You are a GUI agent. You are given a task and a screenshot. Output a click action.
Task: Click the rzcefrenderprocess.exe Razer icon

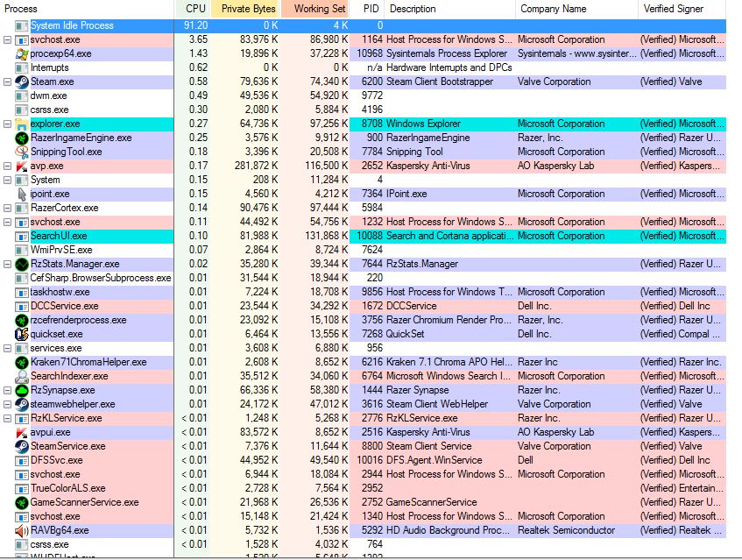[x=22, y=320]
